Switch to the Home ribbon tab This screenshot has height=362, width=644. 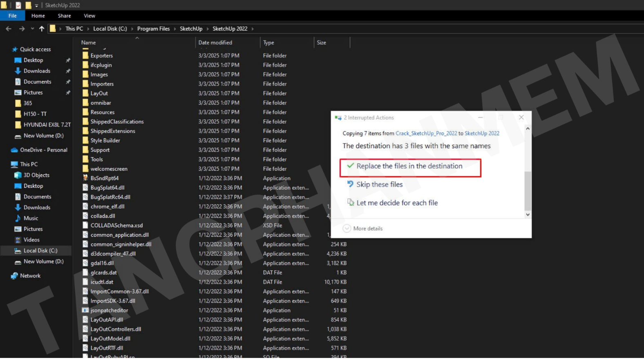point(38,16)
